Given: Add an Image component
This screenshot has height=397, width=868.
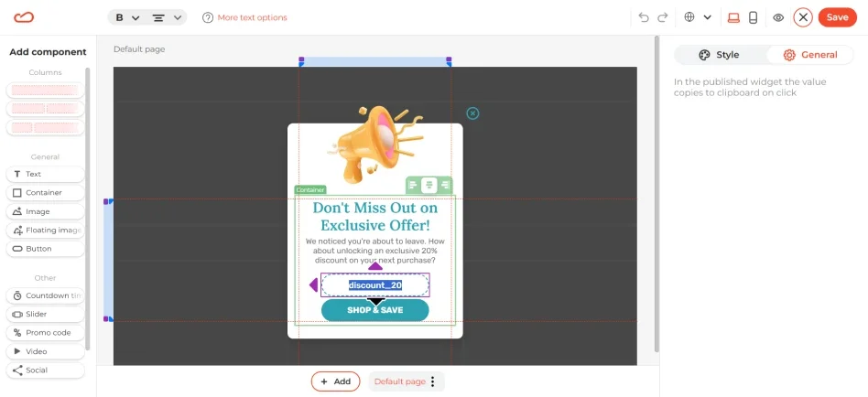Looking at the screenshot, I should click(45, 212).
